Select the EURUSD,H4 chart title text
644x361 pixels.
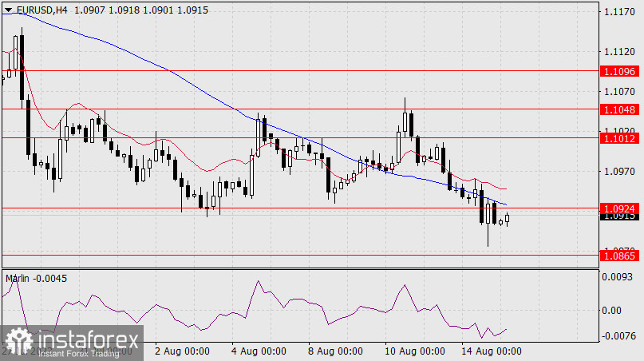point(41,10)
